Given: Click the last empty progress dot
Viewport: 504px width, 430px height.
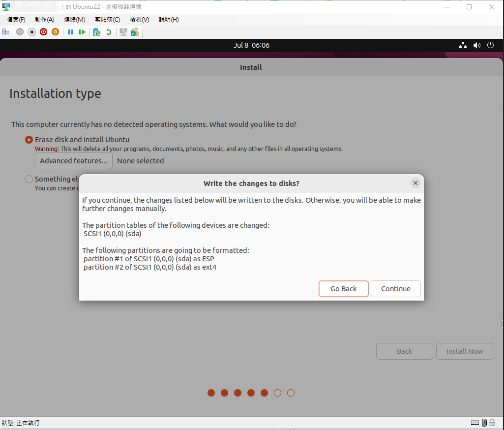Looking at the screenshot, I should 291,393.
